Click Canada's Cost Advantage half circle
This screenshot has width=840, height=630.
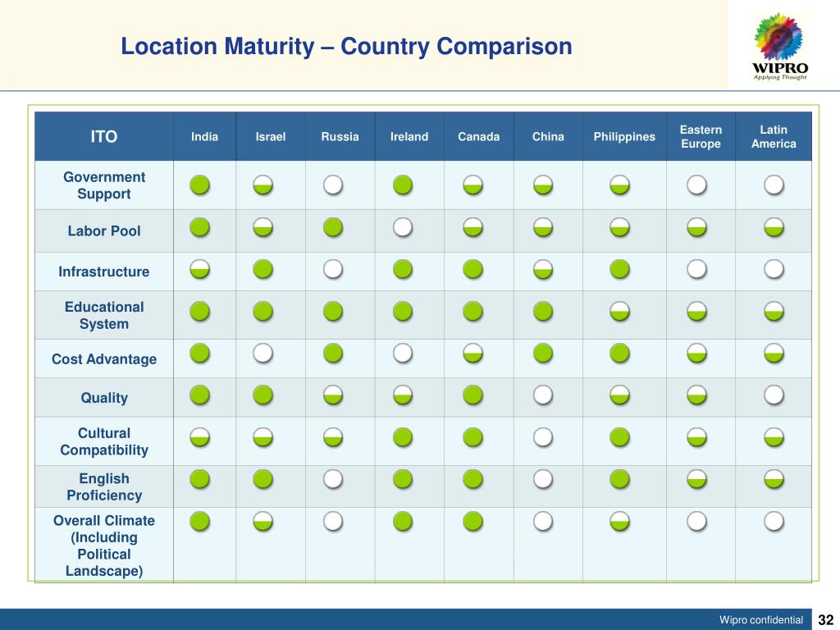point(473,354)
